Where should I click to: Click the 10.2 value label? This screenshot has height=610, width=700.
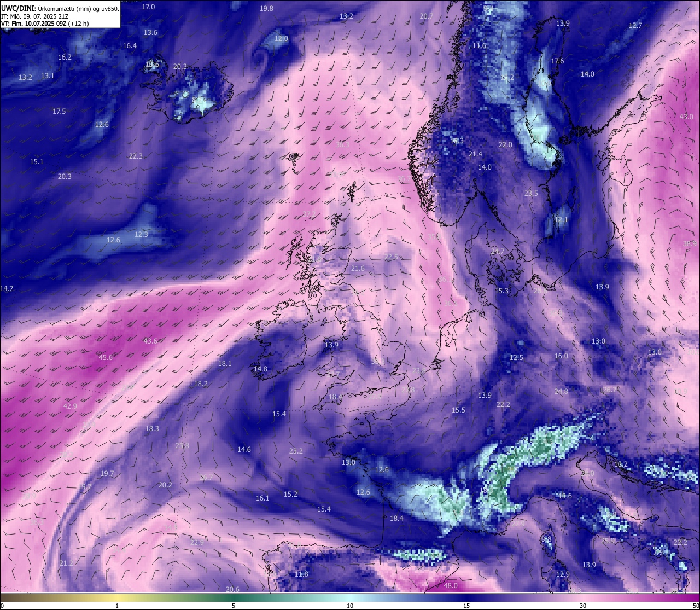coord(621,464)
